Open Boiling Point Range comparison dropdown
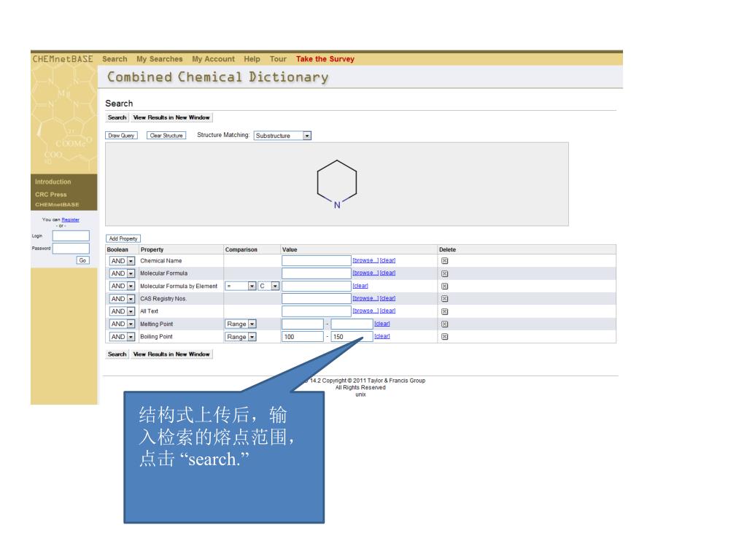The height and width of the screenshot is (560, 747). tap(241, 337)
